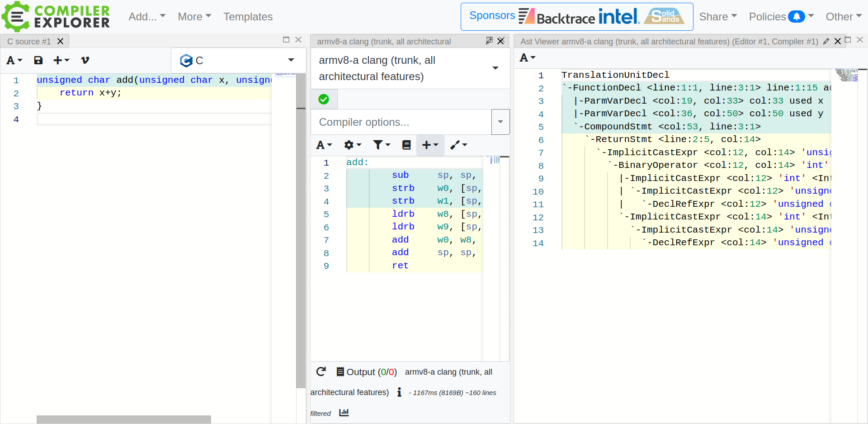Close the C source #1 tab

60,41
